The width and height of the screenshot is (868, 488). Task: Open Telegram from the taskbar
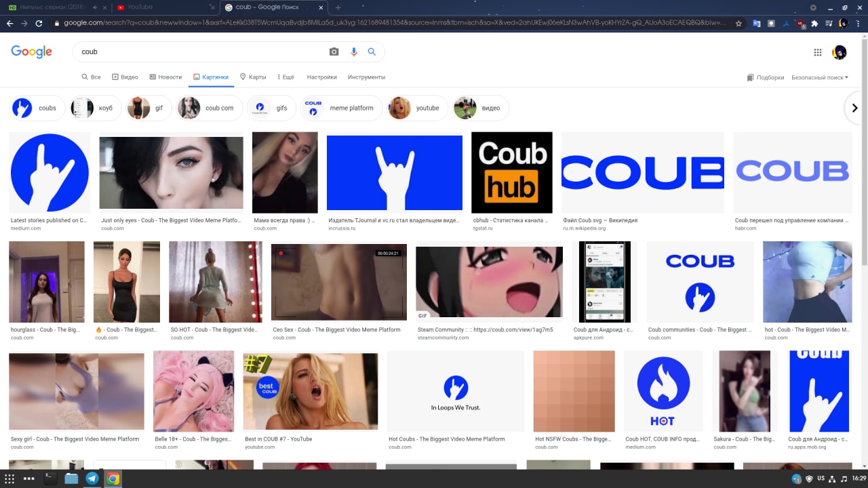[x=92, y=479]
